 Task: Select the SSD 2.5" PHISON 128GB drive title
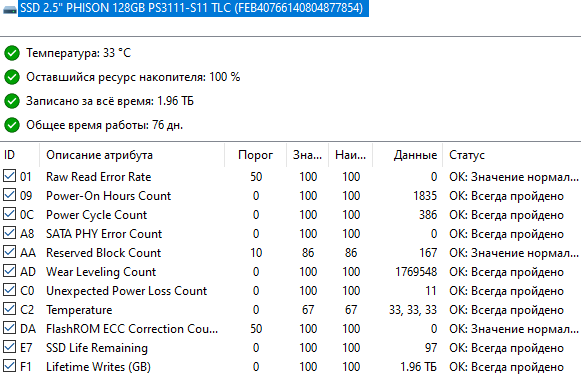pyautogui.click(x=193, y=8)
